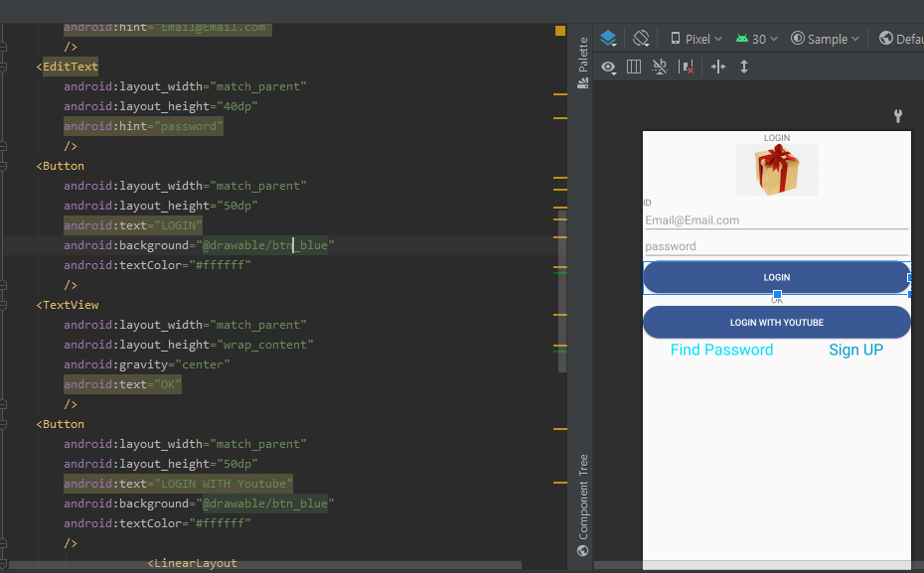Click the android:text="LOGIN WITH Youtube" line
Viewport: 924px width, 573px height.
click(178, 484)
